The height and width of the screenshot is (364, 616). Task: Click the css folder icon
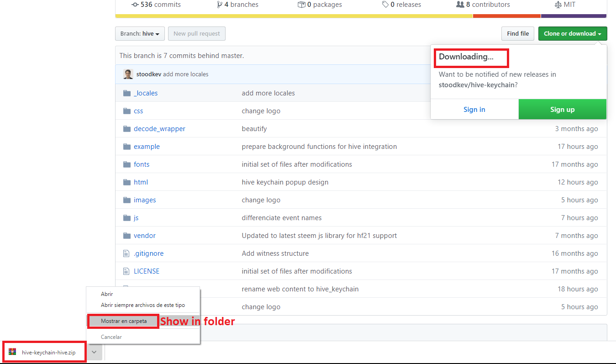click(x=127, y=111)
